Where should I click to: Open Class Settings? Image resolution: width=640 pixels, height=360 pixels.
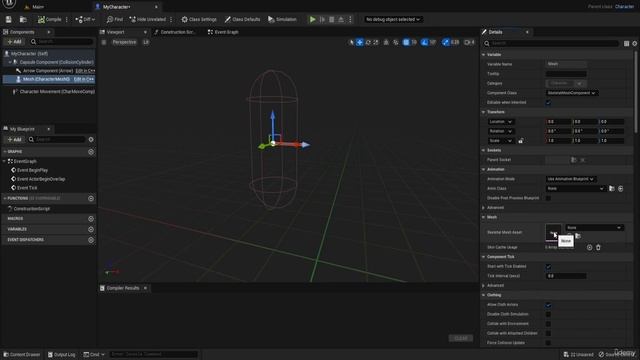[199, 19]
